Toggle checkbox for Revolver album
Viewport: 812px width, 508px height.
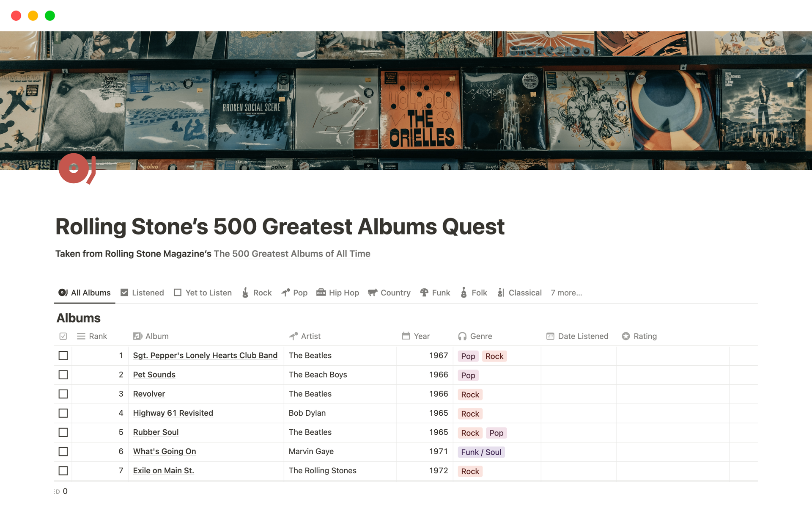[x=63, y=393]
